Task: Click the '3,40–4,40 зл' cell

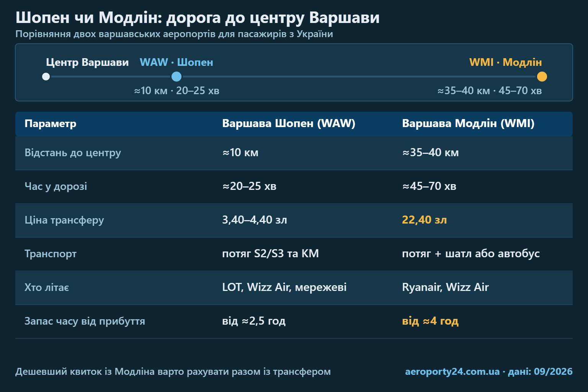Action: pos(255,220)
